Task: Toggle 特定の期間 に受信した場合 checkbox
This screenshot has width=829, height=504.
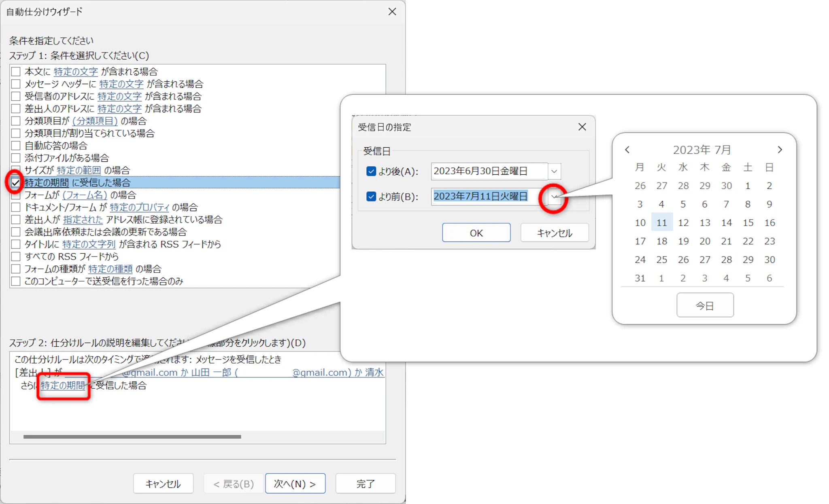Action: pos(16,183)
